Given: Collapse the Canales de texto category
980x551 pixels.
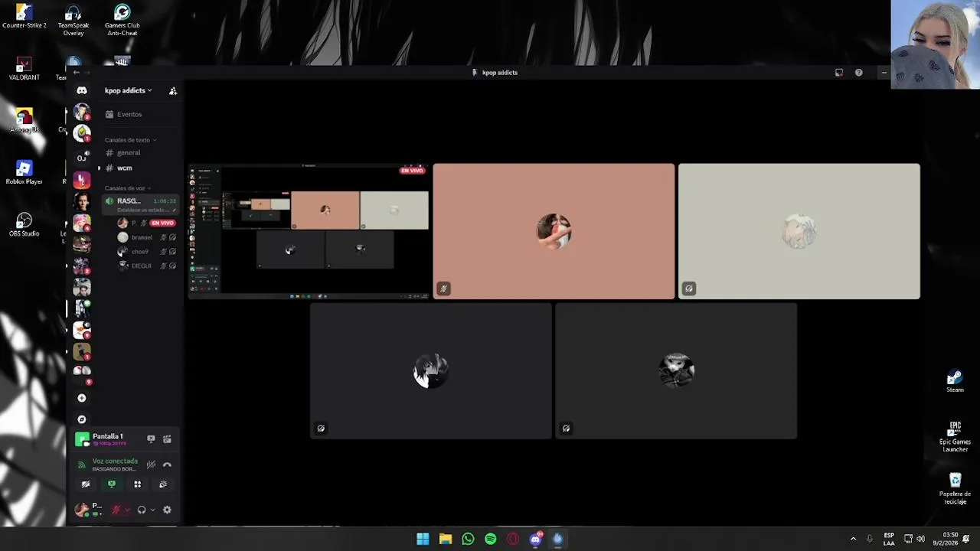Looking at the screenshot, I should (130, 140).
